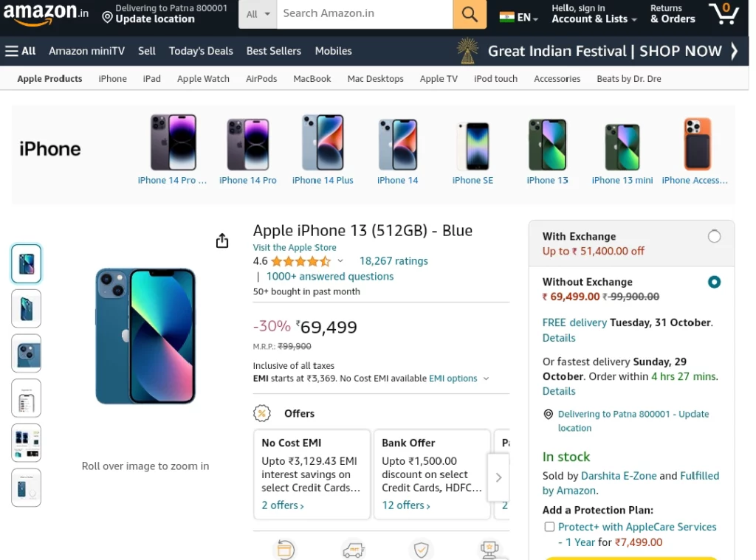This screenshot has width=756, height=560.
Task: Click next arrow in Offers carousel
Action: click(498, 477)
